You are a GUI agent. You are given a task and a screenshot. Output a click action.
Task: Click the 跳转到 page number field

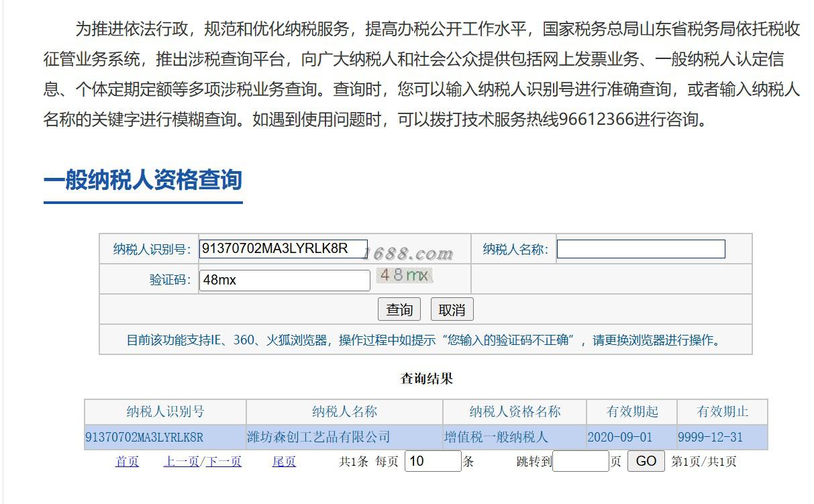pos(580,461)
